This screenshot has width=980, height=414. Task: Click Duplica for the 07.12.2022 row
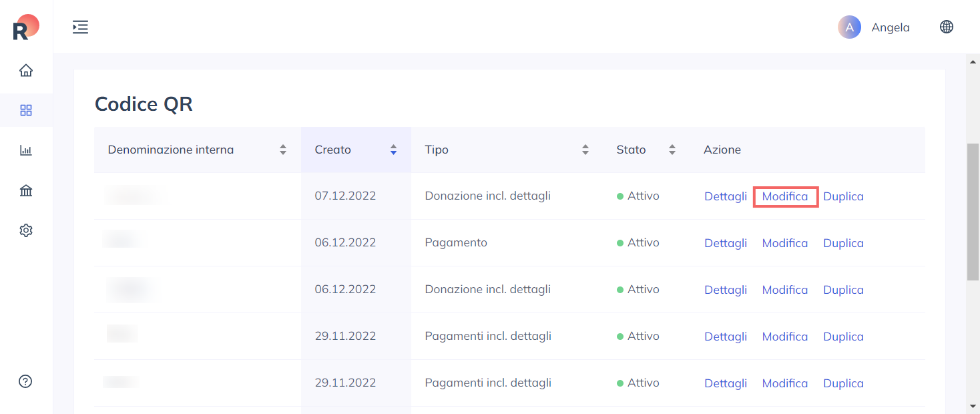coord(843,196)
